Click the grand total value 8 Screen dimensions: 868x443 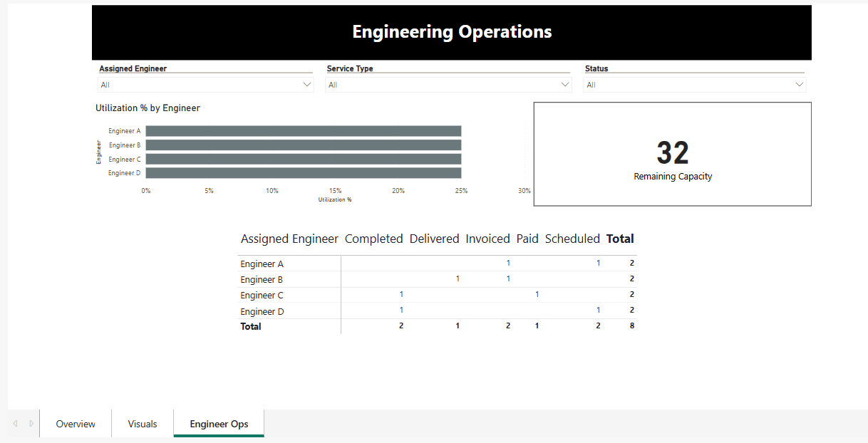coord(631,325)
